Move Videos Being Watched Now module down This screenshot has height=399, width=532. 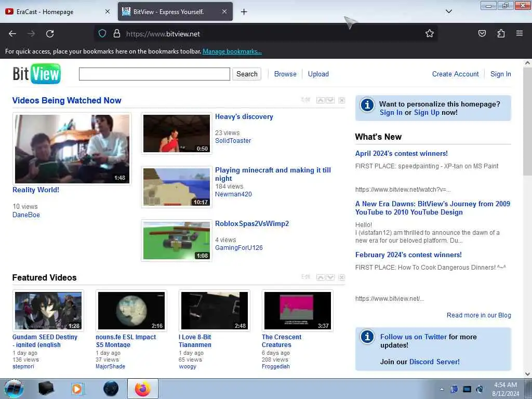point(330,100)
